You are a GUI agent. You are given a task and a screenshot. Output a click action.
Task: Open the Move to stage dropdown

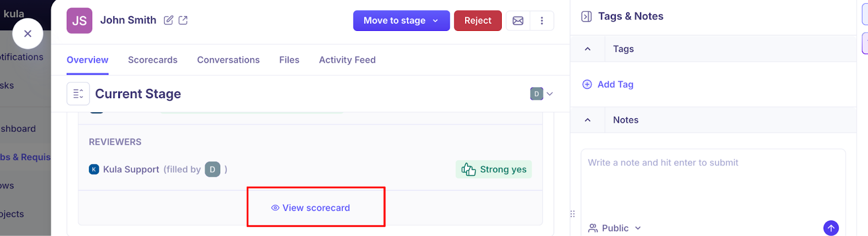pos(401,21)
